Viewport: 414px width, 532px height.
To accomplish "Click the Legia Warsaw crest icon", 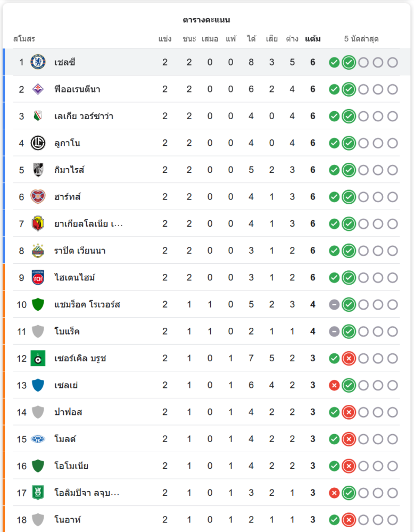I will (38, 116).
